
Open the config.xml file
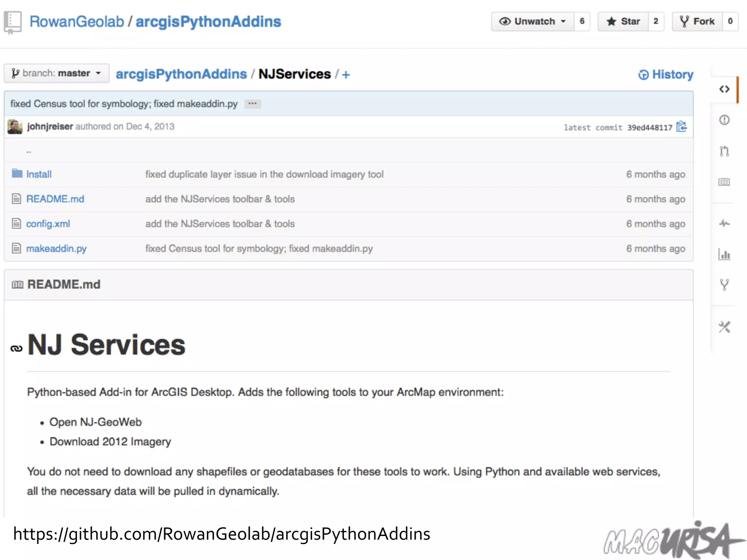pyautogui.click(x=48, y=224)
